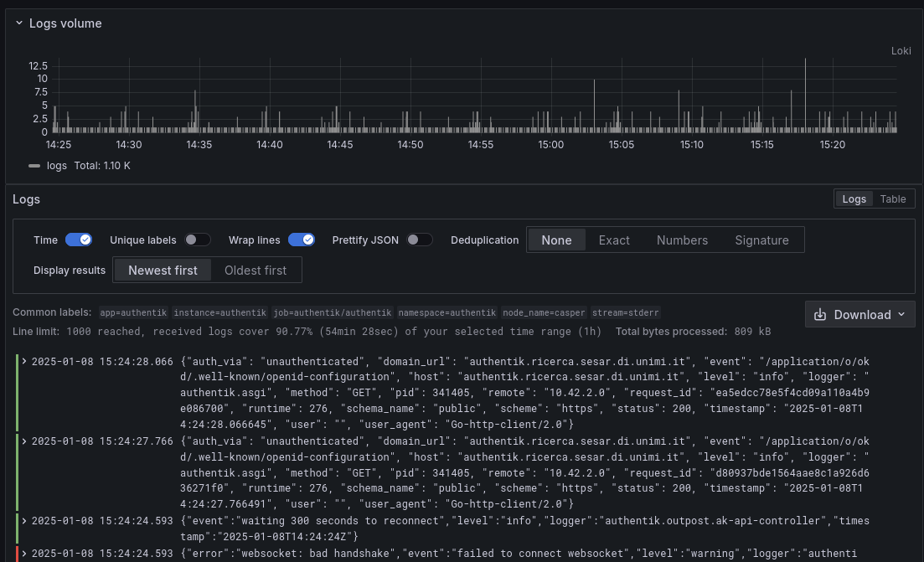The width and height of the screenshot is (924, 562).
Task: Expand the websocket bad handshake log row
Action: (24, 553)
